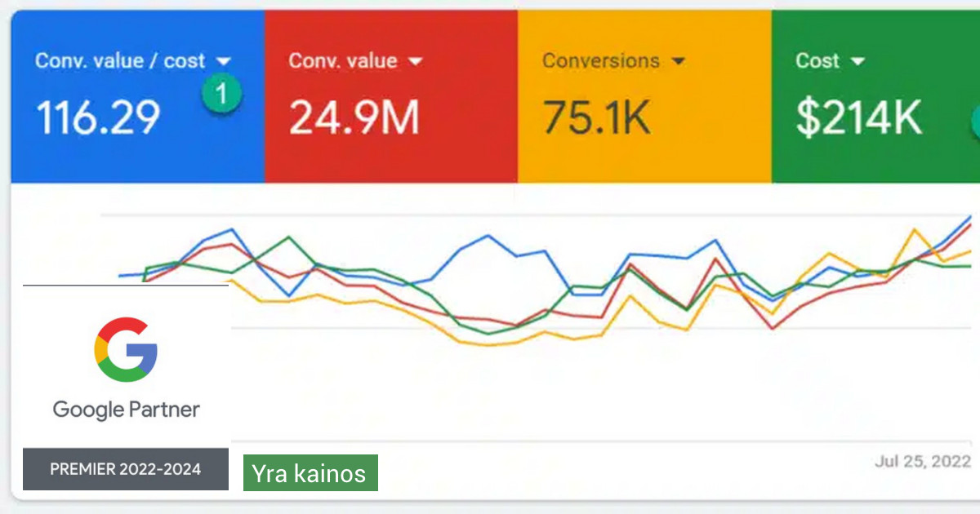The width and height of the screenshot is (980, 514).
Task: Select the red card value 24.9M
Action: pos(354,118)
